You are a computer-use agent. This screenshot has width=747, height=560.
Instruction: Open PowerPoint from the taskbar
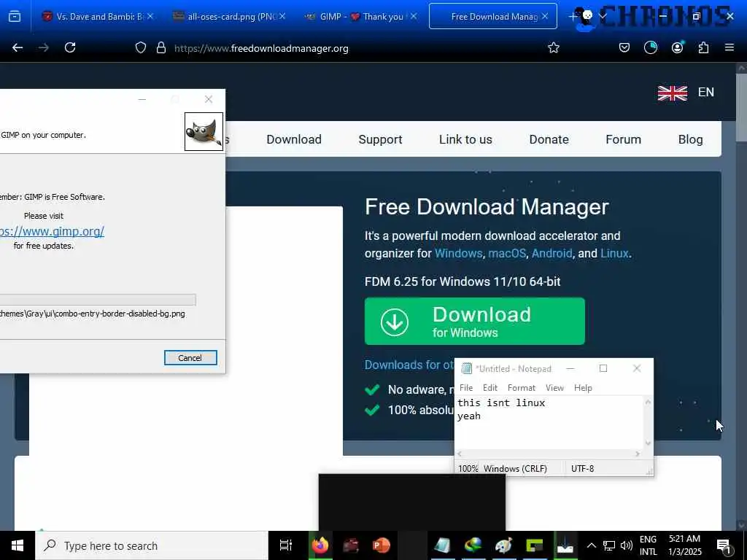381,545
